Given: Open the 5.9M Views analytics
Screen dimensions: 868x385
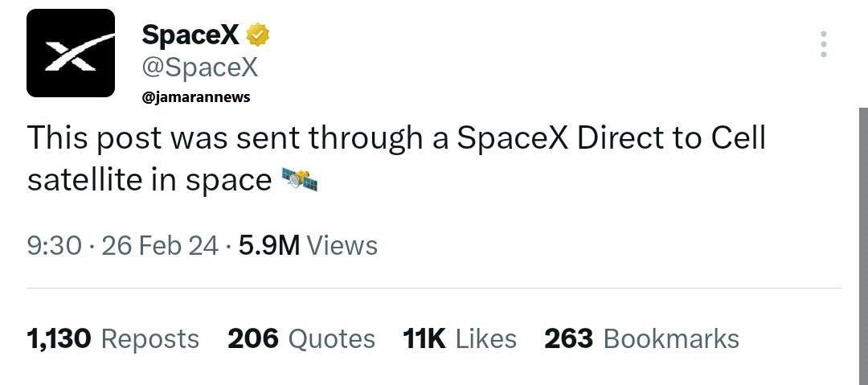Looking at the screenshot, I should point(308,245).
